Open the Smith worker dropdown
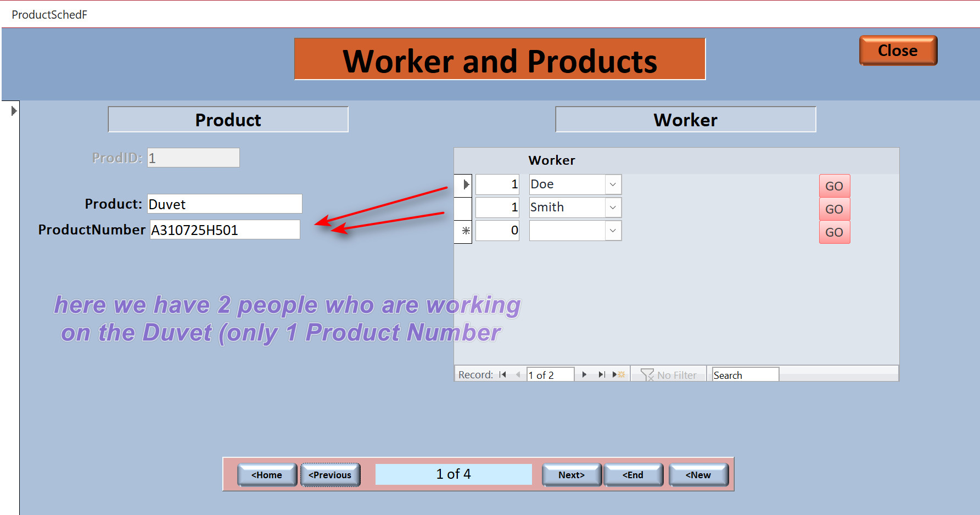The width and height of the screenshot is (980, 515). pos(613,208)
